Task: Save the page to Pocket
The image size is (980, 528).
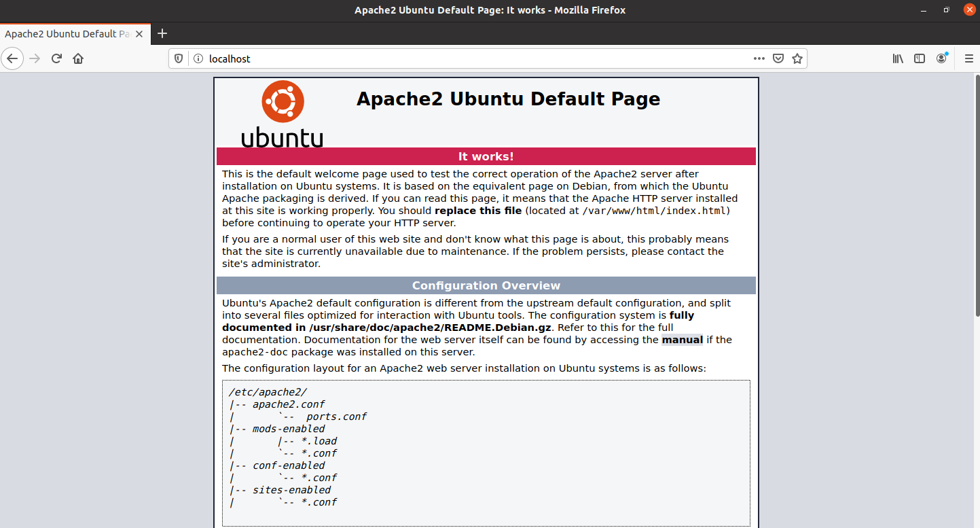Action: coord(778,58)
